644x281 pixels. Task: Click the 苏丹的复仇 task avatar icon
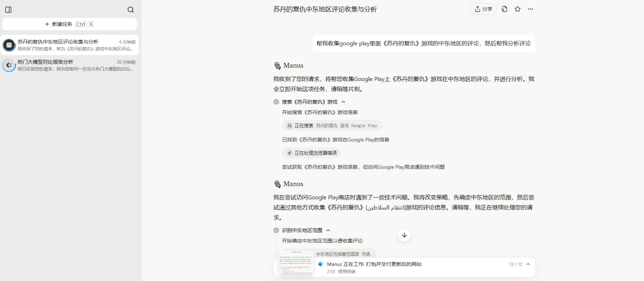click(x=9, y=45)
